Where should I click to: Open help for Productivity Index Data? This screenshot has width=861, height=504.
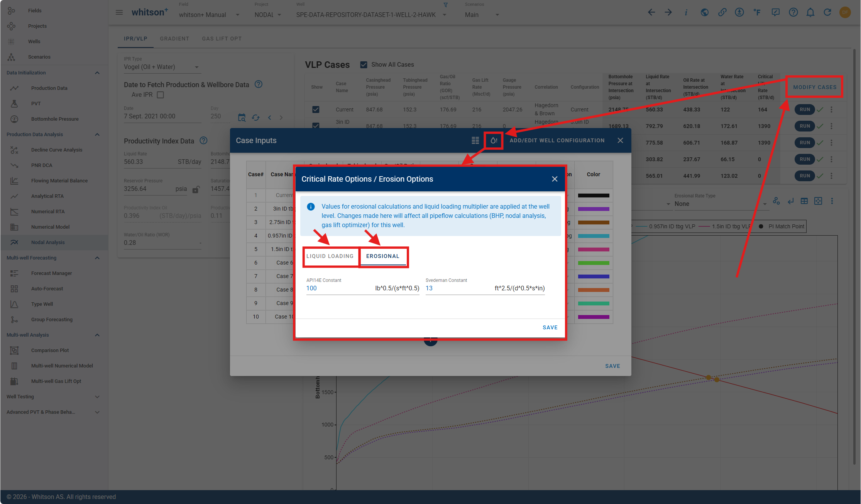pos(203,140)
